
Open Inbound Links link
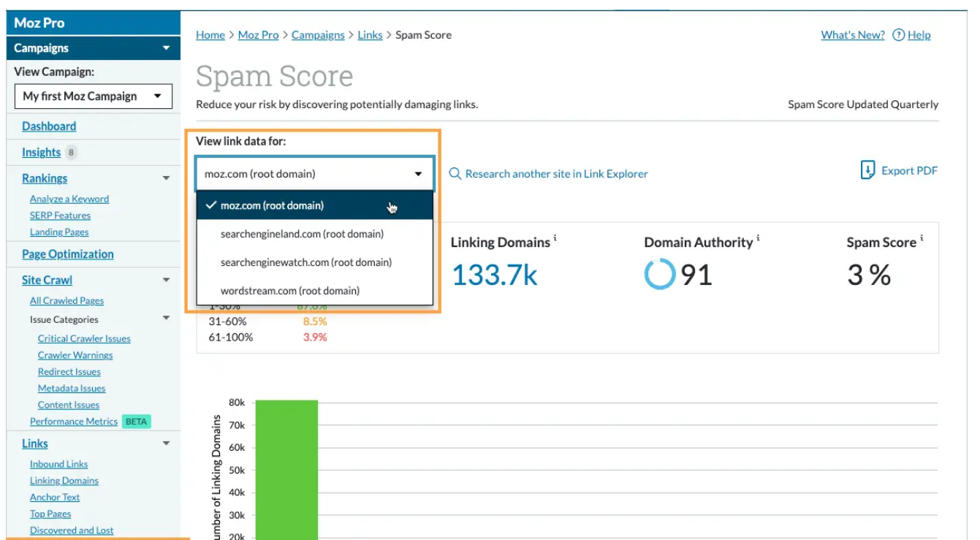tap(58, 464)
